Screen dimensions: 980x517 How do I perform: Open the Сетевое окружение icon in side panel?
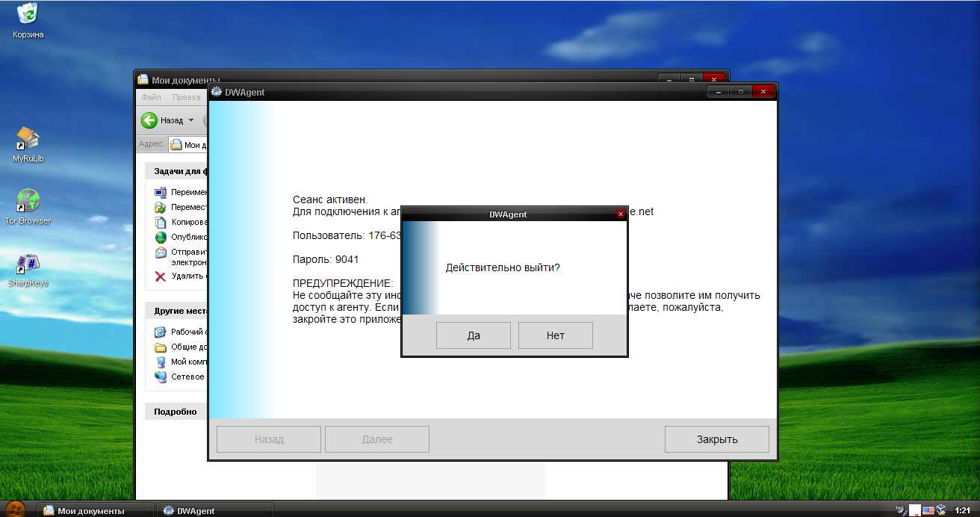[x=160, y=377]
